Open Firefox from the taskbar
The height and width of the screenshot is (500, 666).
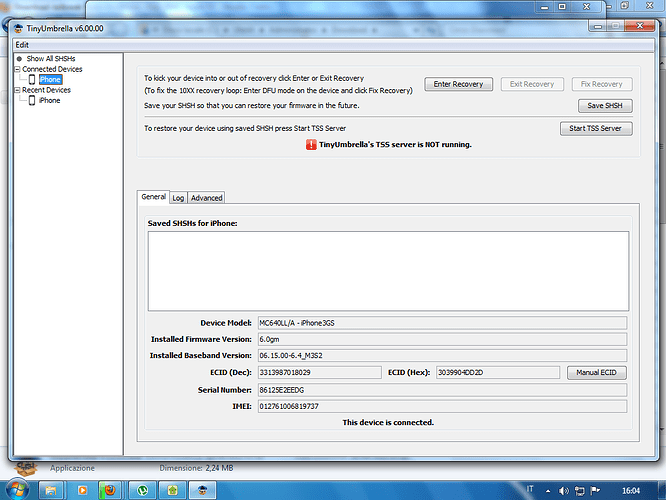[109, 489]
